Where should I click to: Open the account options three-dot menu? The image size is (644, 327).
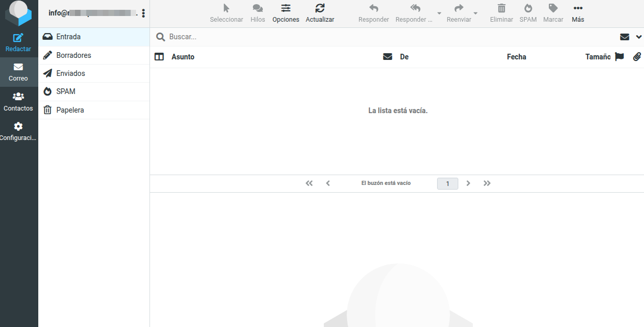pyautogui.click(x=143, y=13)
